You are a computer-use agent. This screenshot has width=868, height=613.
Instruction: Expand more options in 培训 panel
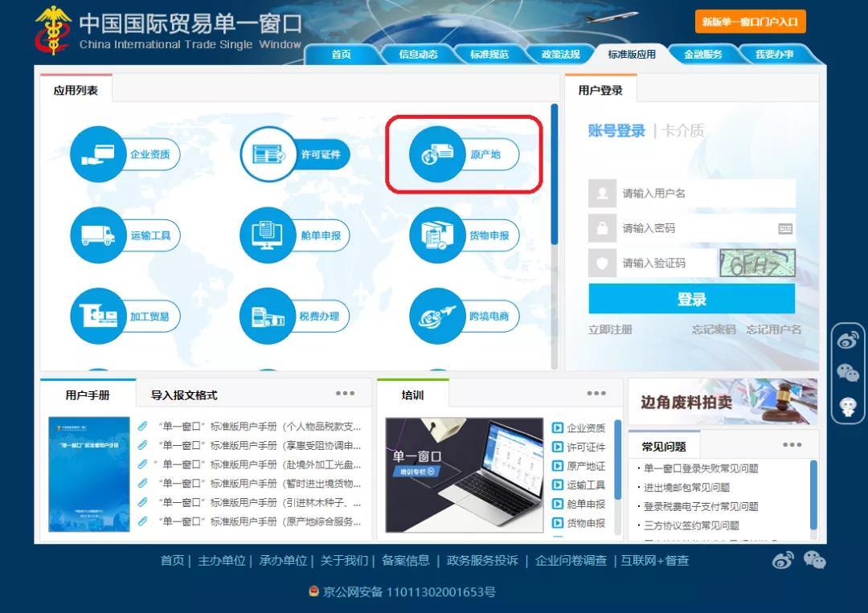pos(596,394)
